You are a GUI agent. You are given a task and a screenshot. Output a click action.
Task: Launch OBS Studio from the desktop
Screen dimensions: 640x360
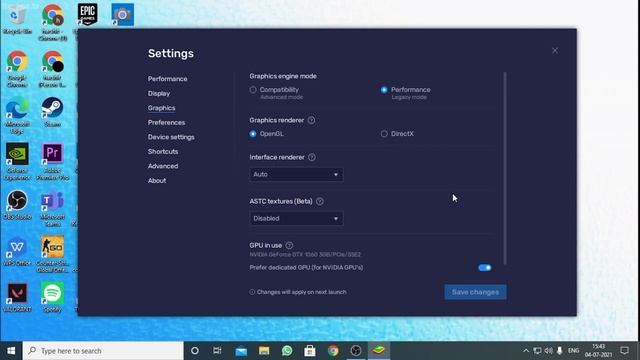point(17,205)
